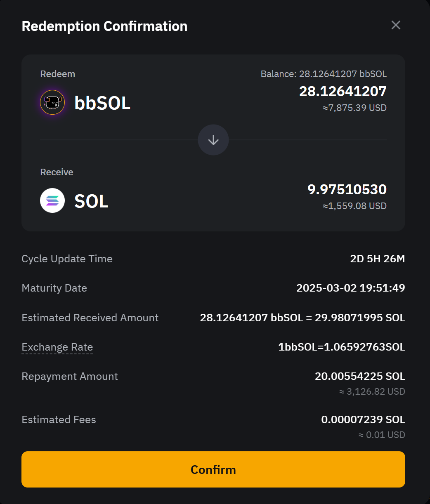430x504 pixels.
Task: Click the Cycle Update Time countdown value
Action: 377,259
